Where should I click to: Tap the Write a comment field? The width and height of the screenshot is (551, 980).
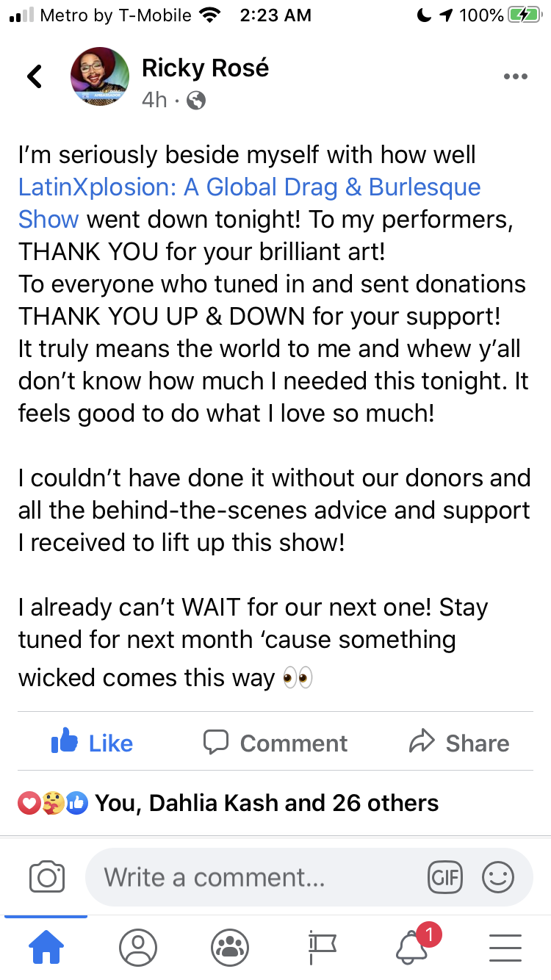[x=250, y=877]
